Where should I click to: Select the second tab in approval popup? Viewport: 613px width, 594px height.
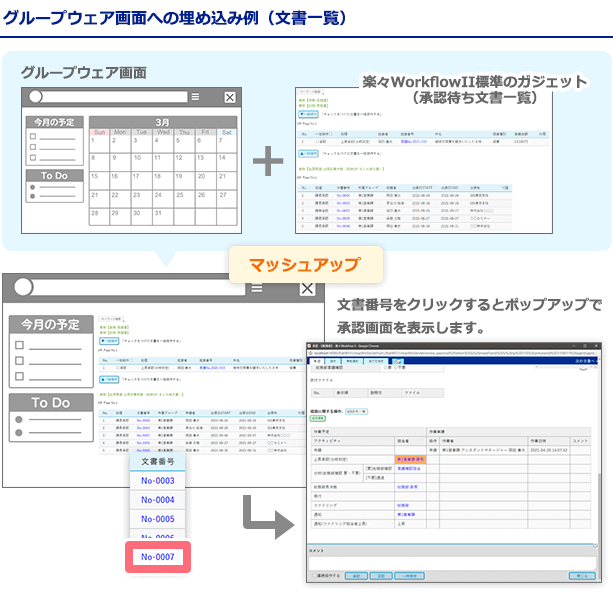[x=333, y=361]
